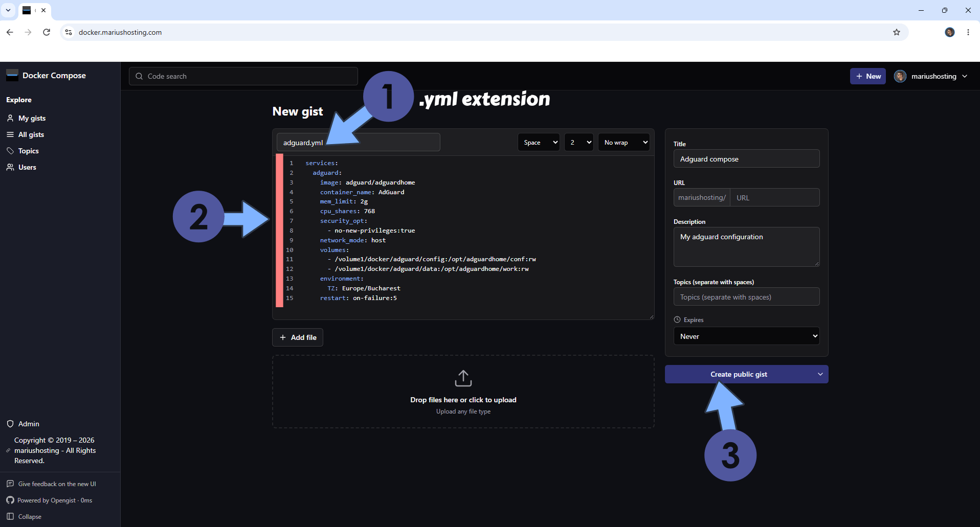980x527 pixels.
Task: Click code line 'image: adguard/adguardhome'
Action: (367, 182)
